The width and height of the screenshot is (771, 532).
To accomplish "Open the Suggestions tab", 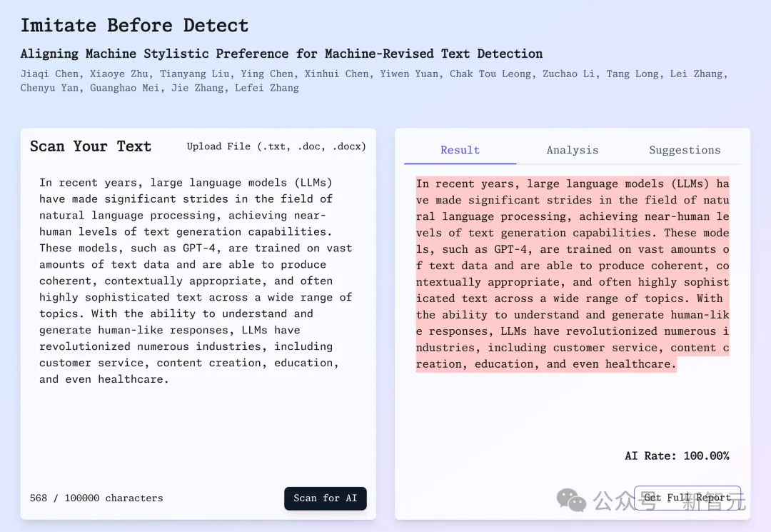I will coord(684,150).
